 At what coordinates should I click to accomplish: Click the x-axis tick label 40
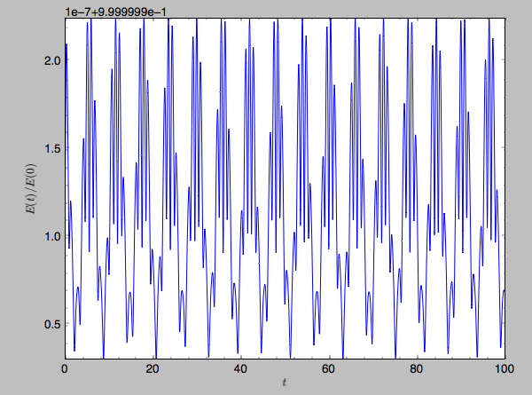coord(240,369)
